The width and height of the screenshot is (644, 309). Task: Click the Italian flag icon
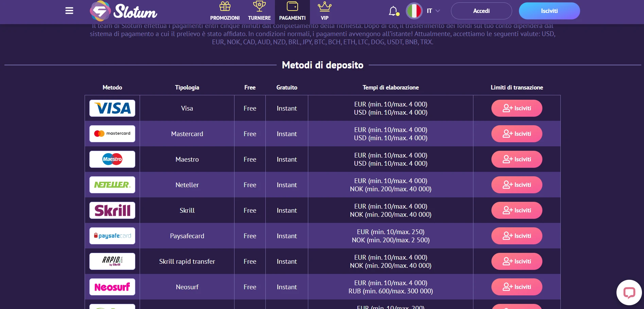414,11
